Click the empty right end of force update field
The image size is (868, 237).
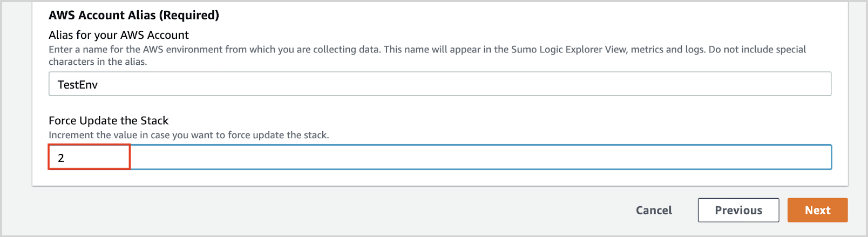coord(783,158)
